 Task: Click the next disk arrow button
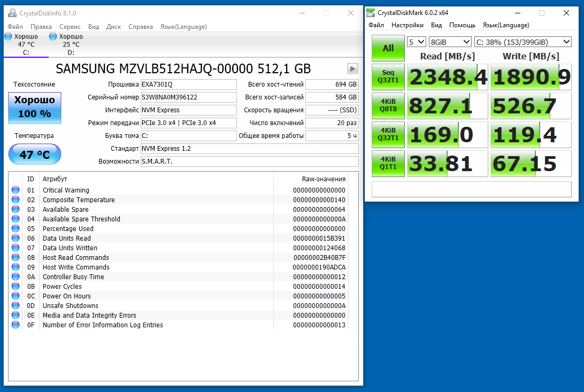coord(352,68)
